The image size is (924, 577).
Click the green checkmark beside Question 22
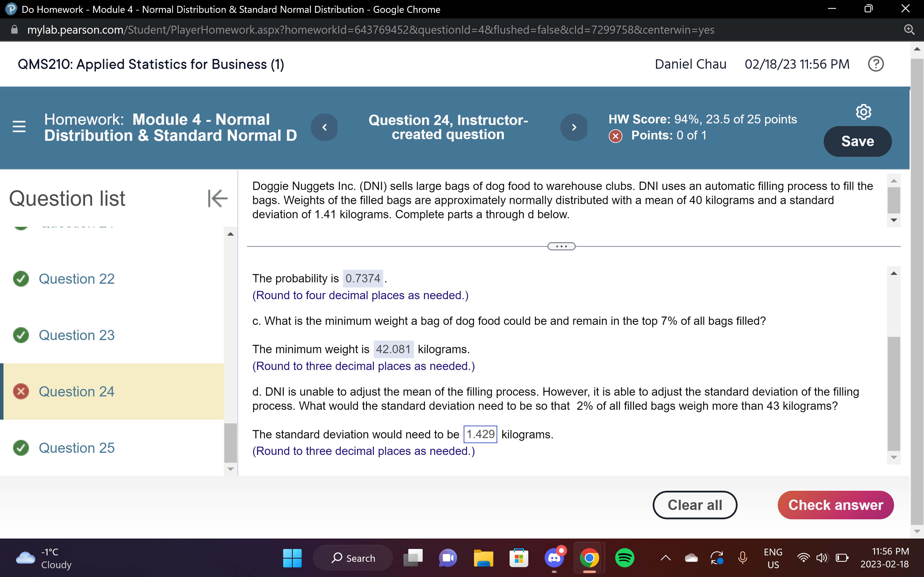pos(21,279)
